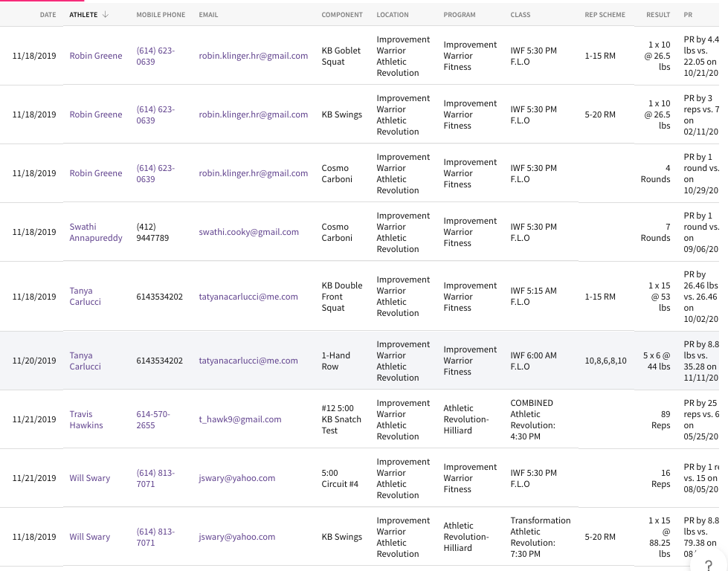
Task: Email t_hawk9@gmail.com
Action: [x=240, y=419]
